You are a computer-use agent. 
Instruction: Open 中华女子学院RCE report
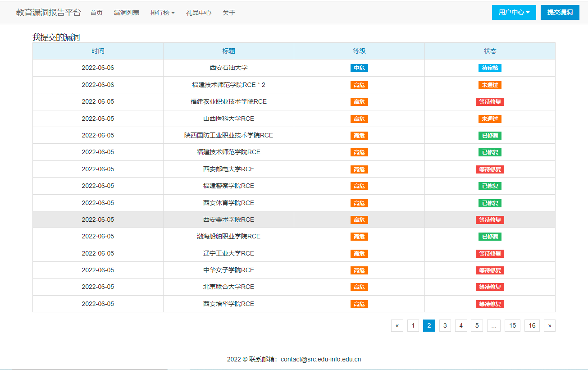tap(228, 270)
